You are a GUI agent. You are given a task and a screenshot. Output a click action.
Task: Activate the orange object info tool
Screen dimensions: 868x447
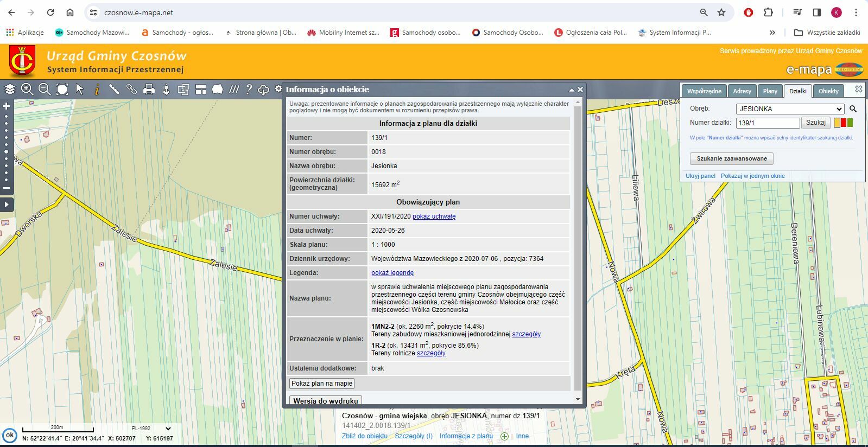point(97,90)
